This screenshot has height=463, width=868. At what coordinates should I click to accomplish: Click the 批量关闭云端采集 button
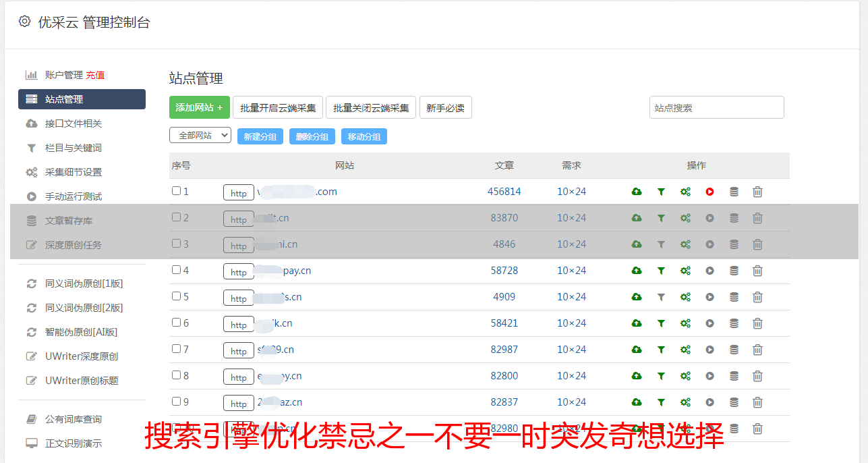click(371, 107)
